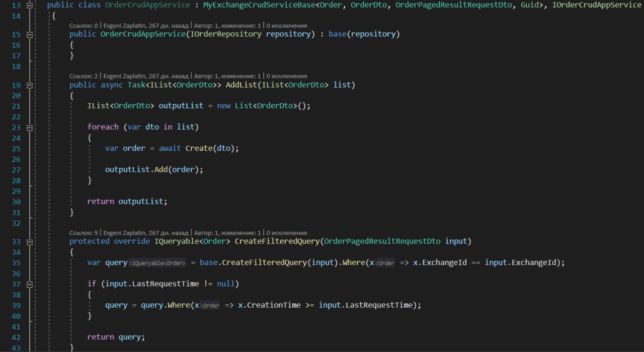Open Evgeni Zaplatin lens above CreateFilteredQuery
This screenshot has width=644, height=352.
[x=146, y=233]
